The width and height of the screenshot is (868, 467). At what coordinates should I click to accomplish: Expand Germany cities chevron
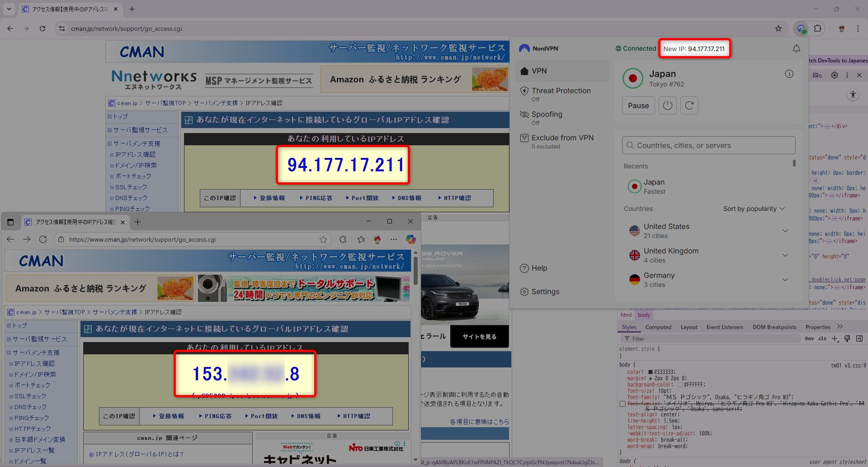[x=785, y=280]
